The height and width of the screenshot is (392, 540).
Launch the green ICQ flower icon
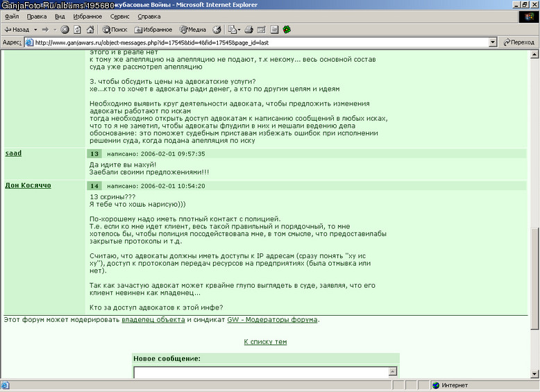pyautogui.click(x=287, y=30)
